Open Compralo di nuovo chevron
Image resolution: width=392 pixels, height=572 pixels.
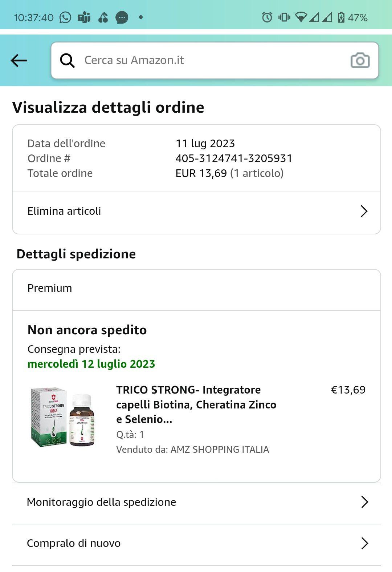(x=364, y=543)
